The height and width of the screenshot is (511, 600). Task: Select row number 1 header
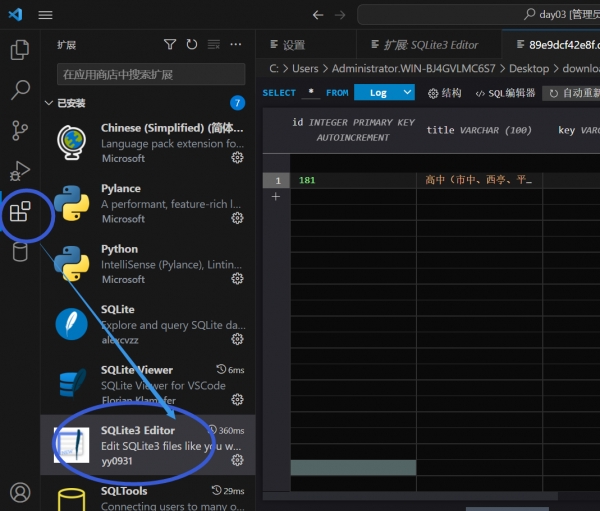(276, 180)
